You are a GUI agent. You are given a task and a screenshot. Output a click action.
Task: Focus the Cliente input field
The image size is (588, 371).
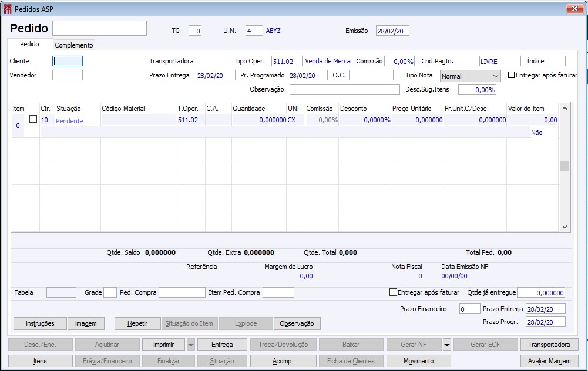pos(68,61)
